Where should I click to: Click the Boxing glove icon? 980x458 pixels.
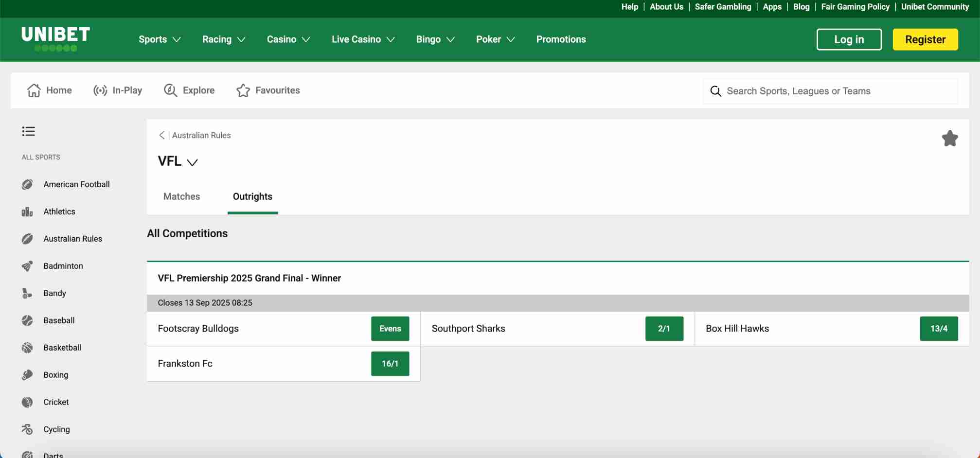pos(27,375)
